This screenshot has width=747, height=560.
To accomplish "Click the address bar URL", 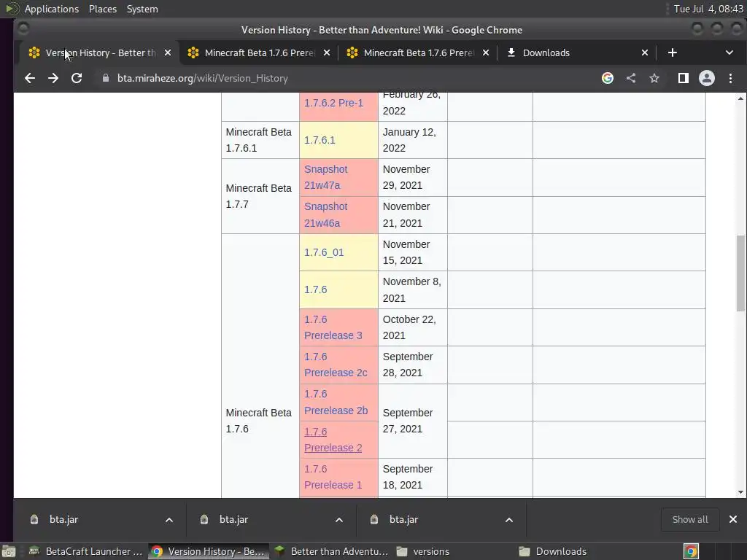I will coord(203,78).
